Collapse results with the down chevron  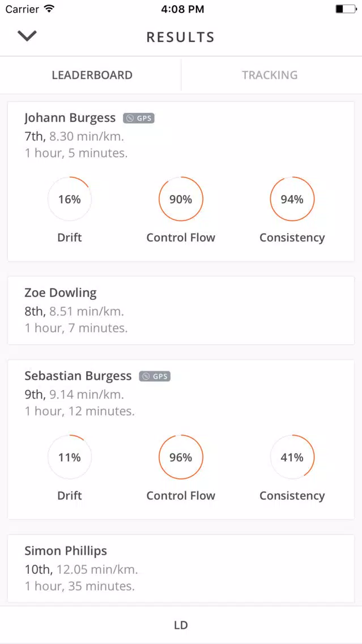click(x=27, y=36)
